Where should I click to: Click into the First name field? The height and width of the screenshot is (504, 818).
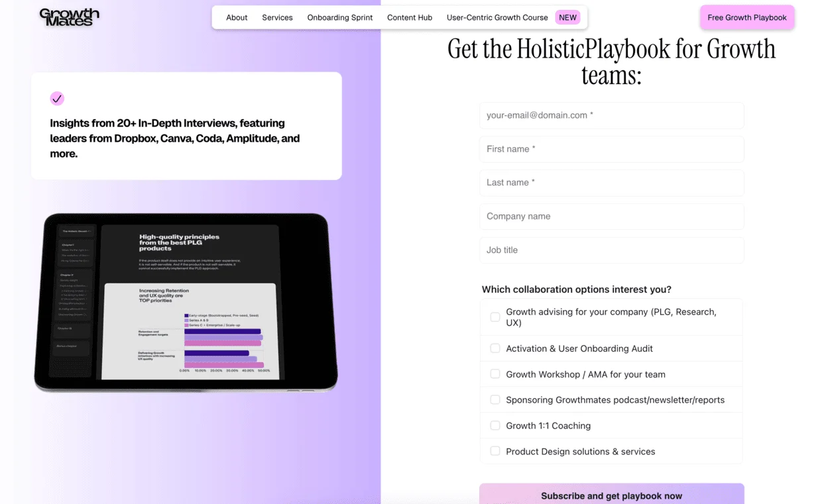click(611, 149)
